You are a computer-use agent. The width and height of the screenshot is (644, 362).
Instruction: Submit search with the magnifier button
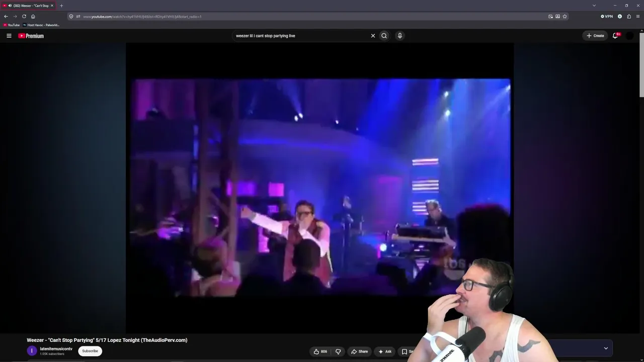click(384, 36)
